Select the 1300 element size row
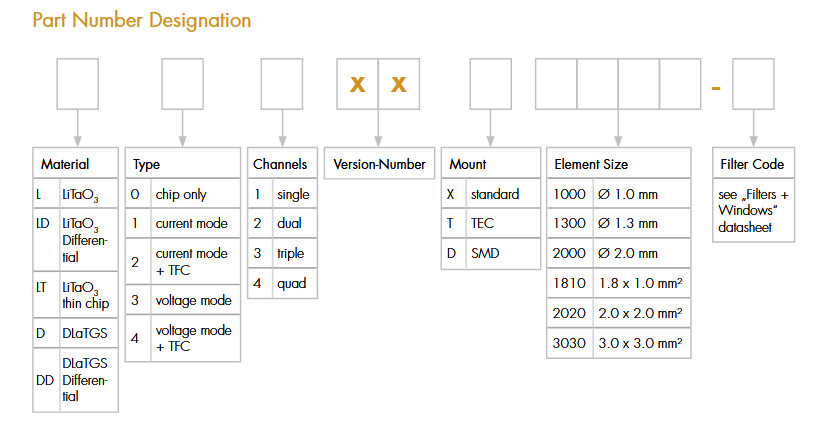 pyautogui.click(x=618, y=224)
